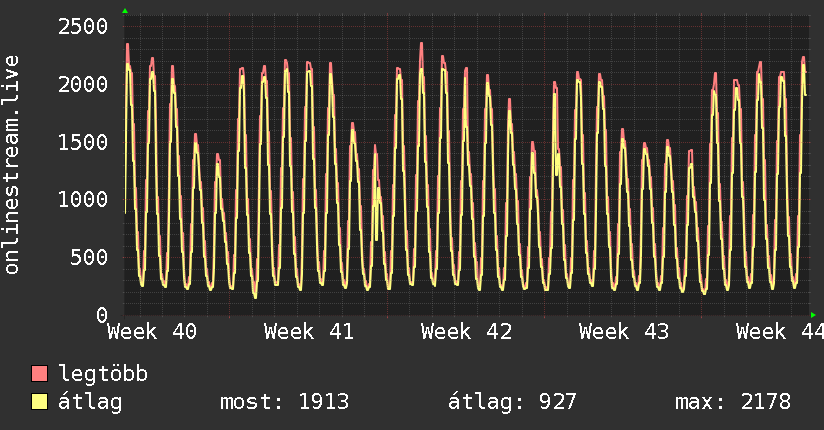
Task: Click the 'max: 2178' statistic
Action: [733, 402]
